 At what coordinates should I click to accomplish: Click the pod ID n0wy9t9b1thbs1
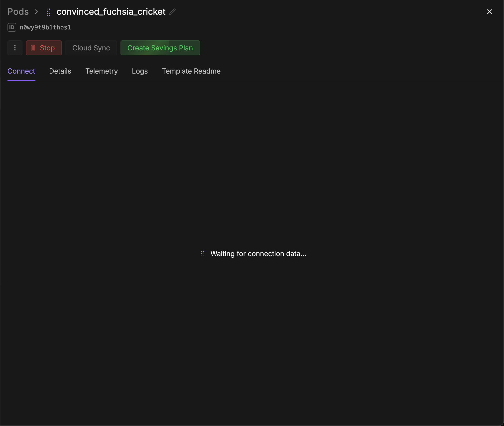click(45, 27)
